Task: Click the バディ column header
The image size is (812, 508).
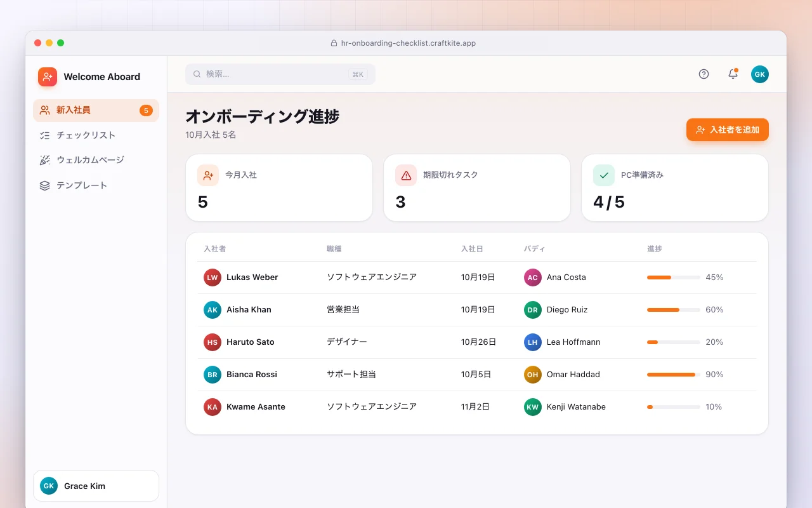Action: click(x=535, y=249)
